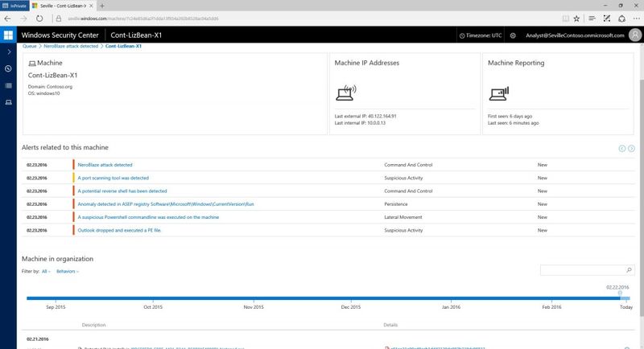Open the Outlook dropped PE file alert
This screenshot has height=349, width=644.
point(119,231)
